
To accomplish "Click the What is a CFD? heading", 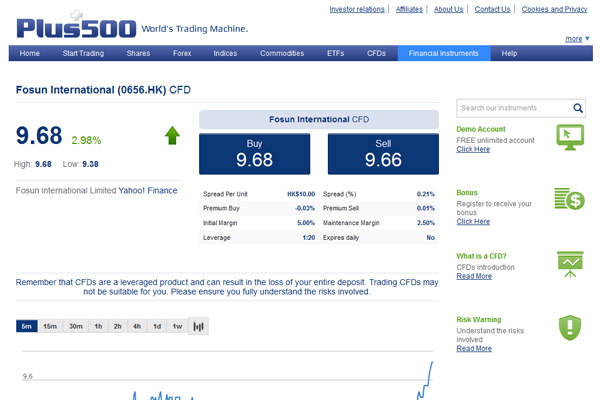I will (481, 256).
